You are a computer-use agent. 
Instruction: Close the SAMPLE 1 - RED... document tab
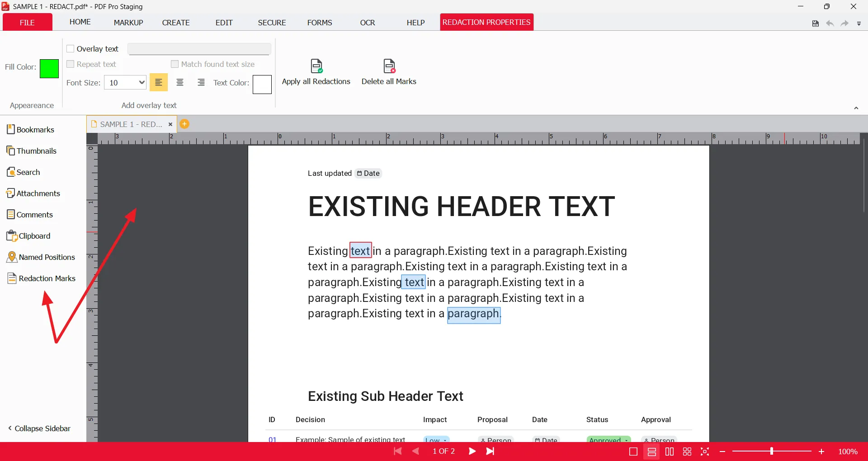click(x=170, y=124)
